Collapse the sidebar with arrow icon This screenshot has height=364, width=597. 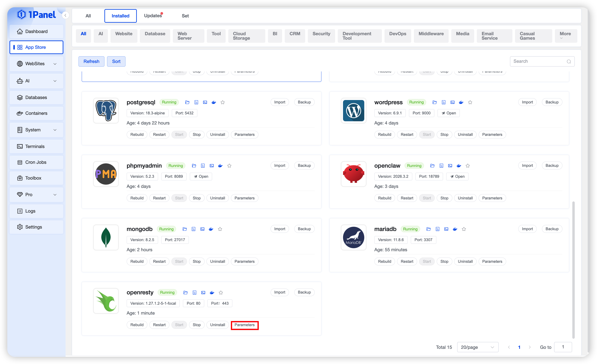65,15
